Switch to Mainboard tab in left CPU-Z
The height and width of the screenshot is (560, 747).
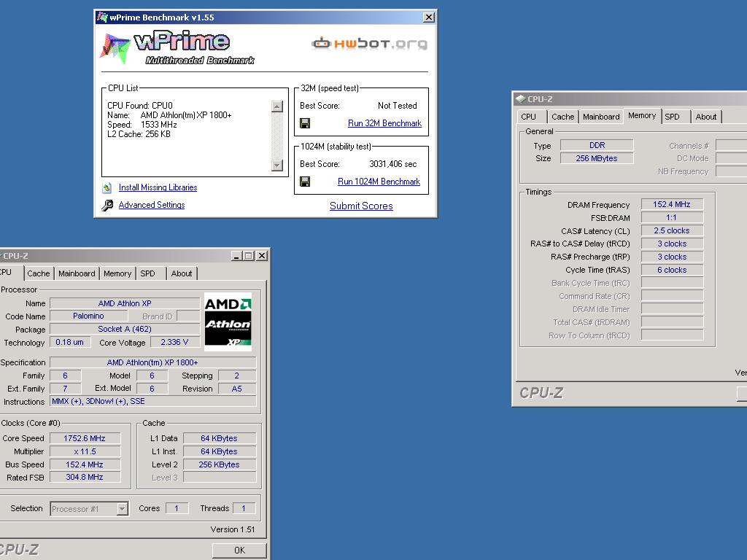click(x=77, y=273)
